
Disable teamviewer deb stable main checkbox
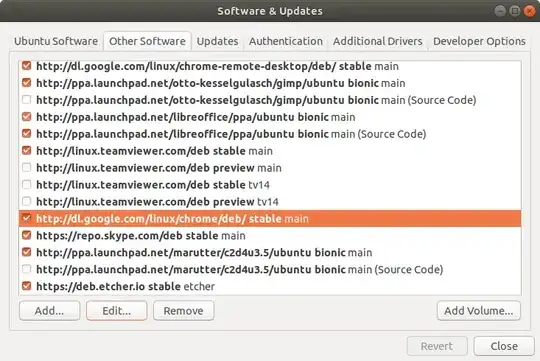coord(27,151)
